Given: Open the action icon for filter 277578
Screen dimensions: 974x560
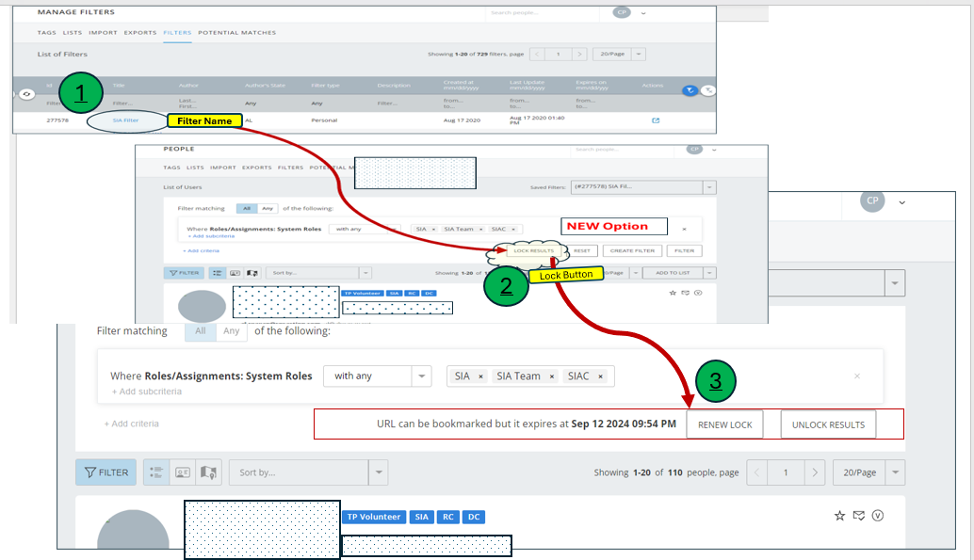Looking at the screenshot, I should 656,120.
